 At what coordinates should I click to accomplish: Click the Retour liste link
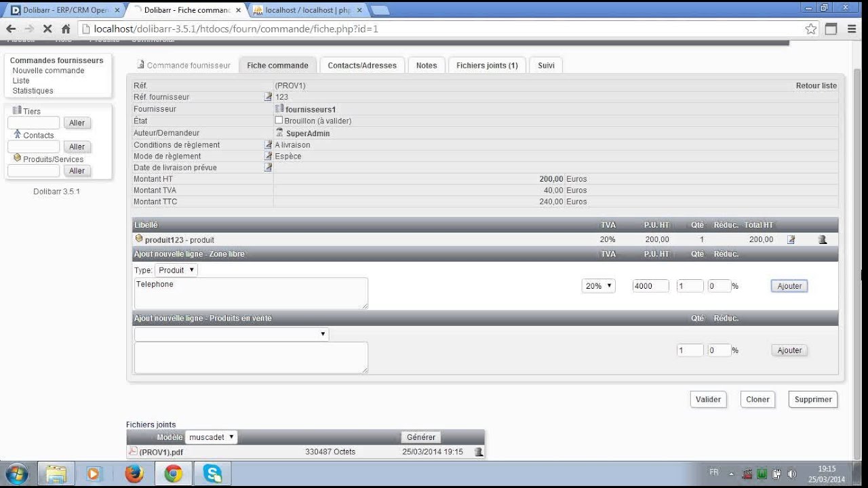pos(816,85)
